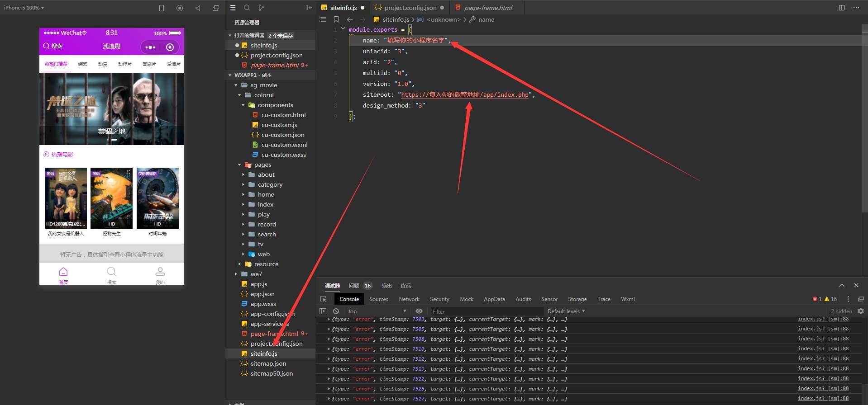Click the go back arrow in editor
The image size is (868, 405).
[350, 19]
